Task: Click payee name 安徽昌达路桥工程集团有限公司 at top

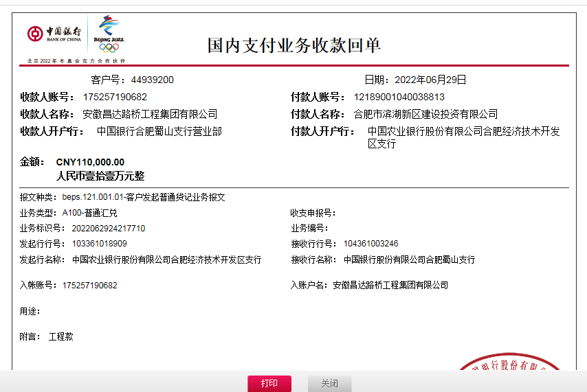Action: pyautogui.click(x=150, y=114)
